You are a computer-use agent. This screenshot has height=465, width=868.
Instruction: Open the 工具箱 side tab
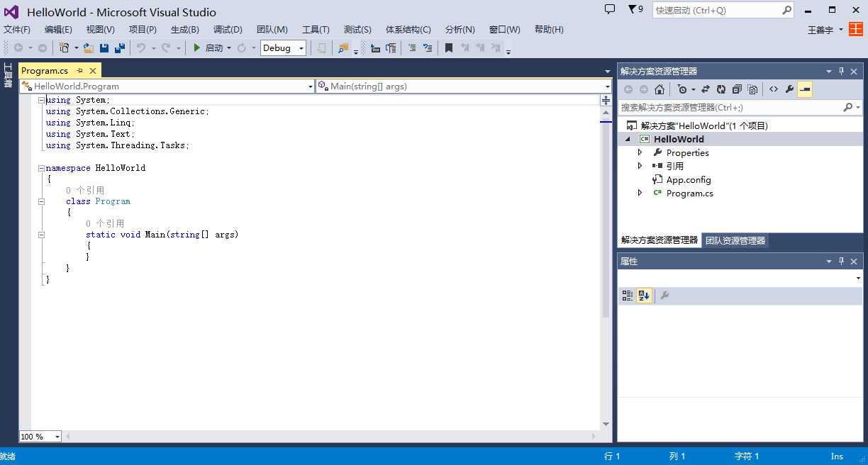[x=8, y=76]
